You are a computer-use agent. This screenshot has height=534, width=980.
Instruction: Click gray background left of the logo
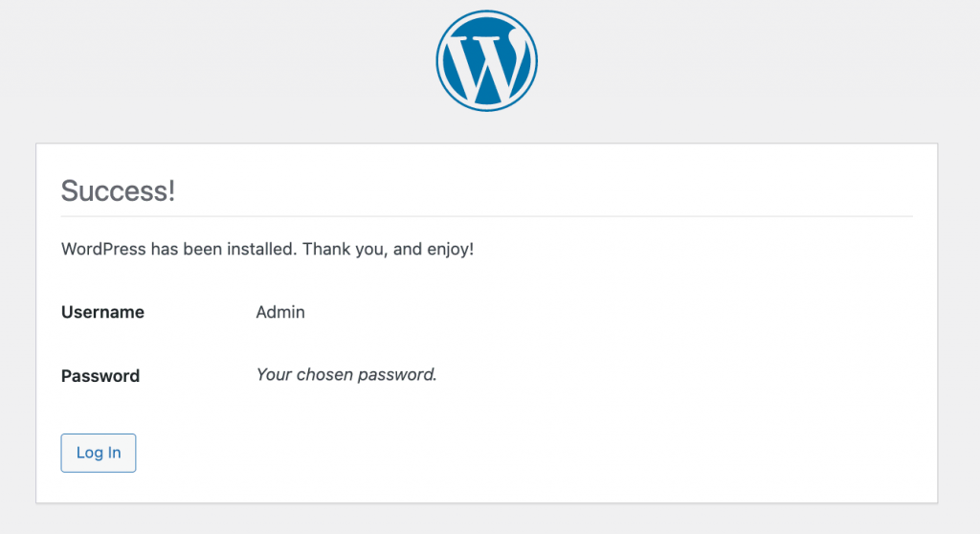coord(239,62)
